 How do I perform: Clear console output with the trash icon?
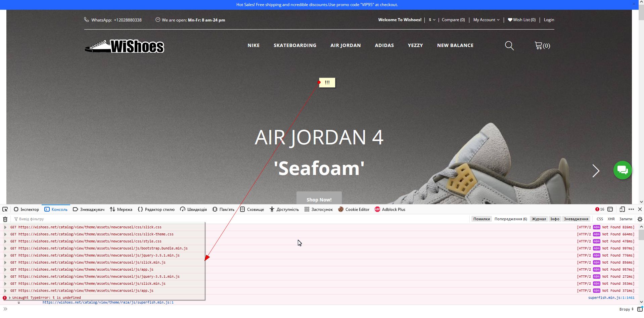(x=5, y=219)
